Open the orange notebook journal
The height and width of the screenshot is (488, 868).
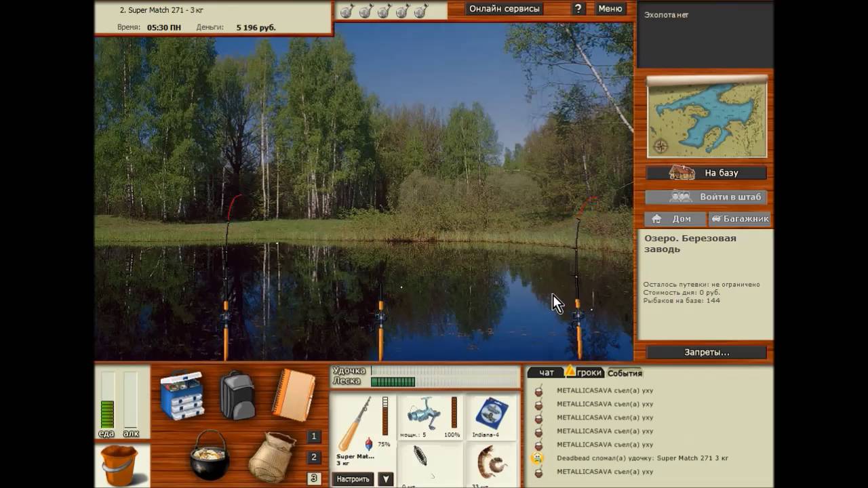[x=294, y=396]
